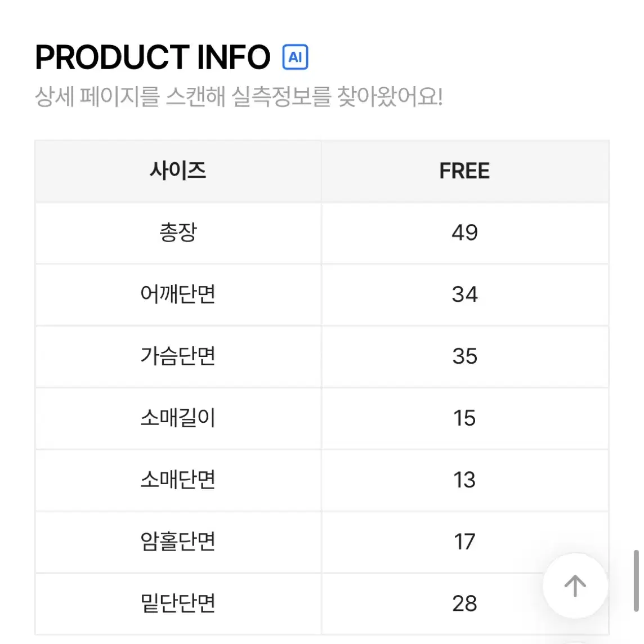Tap the 밑단단면 row label
This screenshot has width=644, height=644.
click(x=178, y=603)
